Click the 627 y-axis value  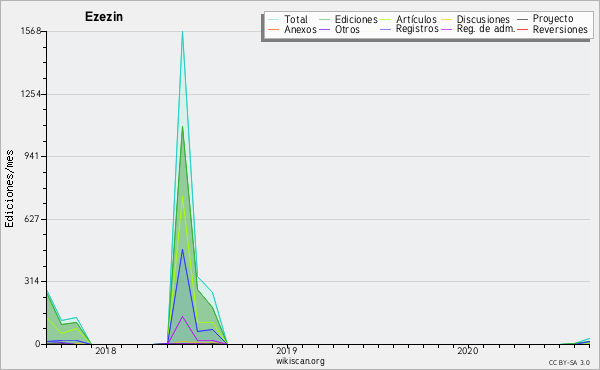(33, 219)
